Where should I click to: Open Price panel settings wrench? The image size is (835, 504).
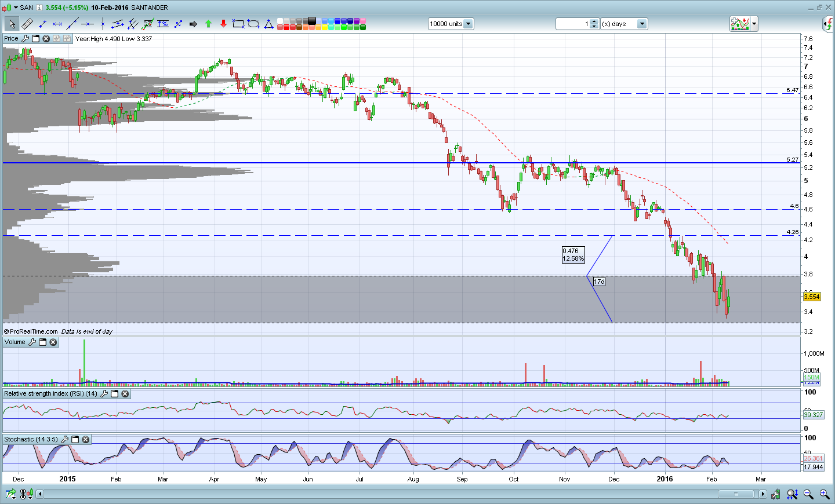pyautogui.click(x=25, y=38)
